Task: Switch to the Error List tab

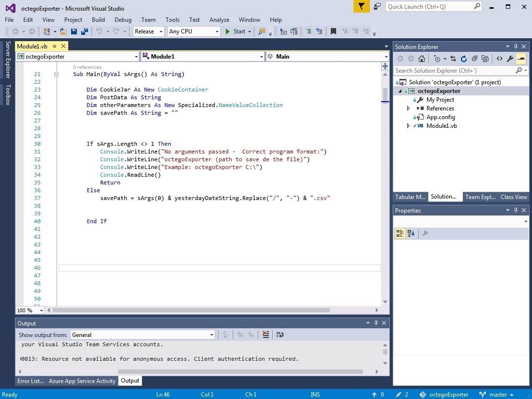Action: click(x=30, y=381)
